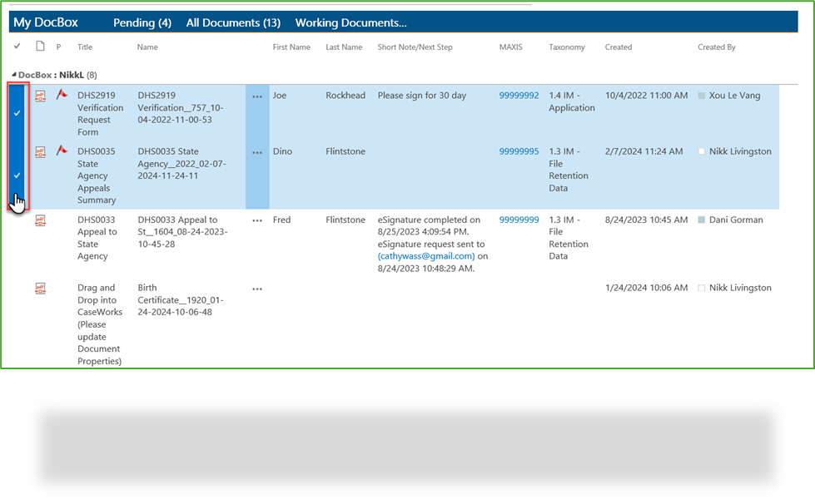
Task: Click the red priority flag on the DHS2919 row
Action: pos(60,96)
